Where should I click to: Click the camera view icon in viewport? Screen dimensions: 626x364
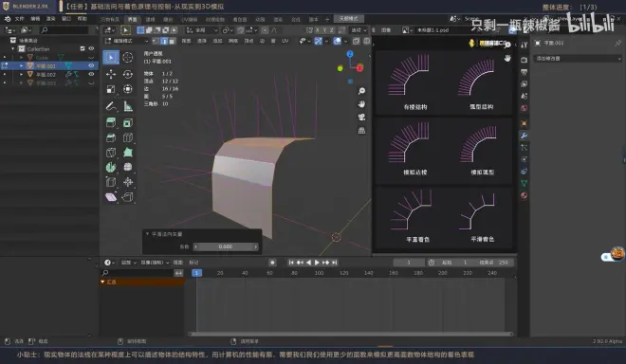(361, 118)
